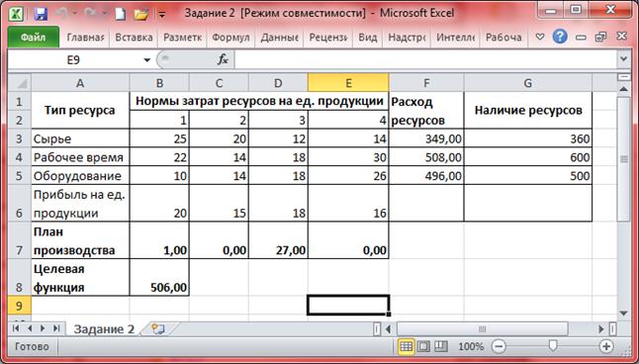Click the workbook minimize dash icon
Image resolution: width=639 pixels, height=364 pixels.
pyautogui.click(x=581, y=38)
